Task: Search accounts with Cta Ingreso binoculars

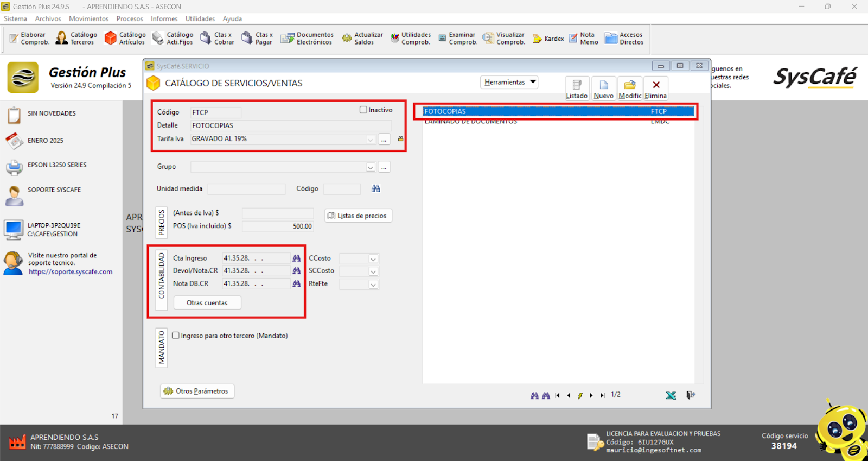Action: tap(296, 258)
